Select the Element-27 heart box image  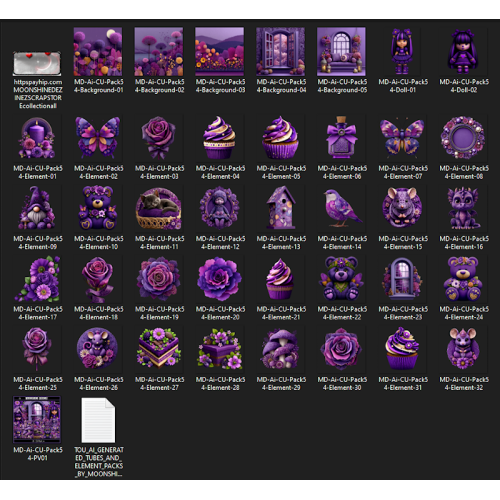pyautogui.click(x=159, y=349)
